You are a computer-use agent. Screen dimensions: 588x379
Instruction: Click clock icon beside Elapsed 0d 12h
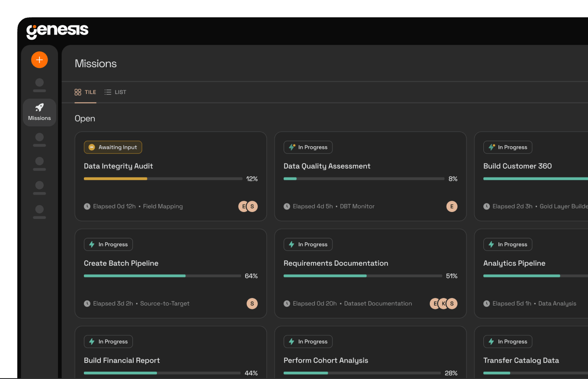tap(87, 206)
